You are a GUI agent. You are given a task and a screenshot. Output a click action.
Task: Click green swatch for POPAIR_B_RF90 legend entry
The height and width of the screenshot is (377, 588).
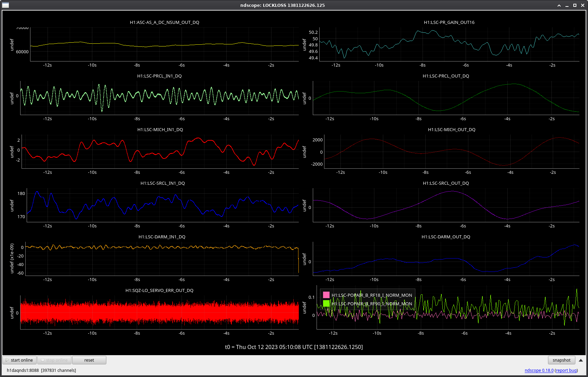tap(326, 304)
